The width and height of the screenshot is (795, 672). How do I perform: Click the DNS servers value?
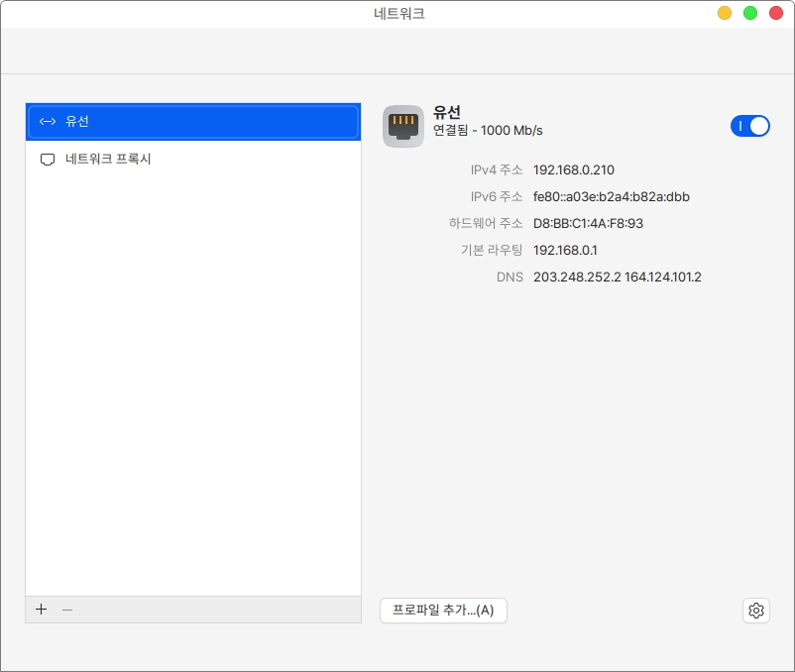coord(617,278)
